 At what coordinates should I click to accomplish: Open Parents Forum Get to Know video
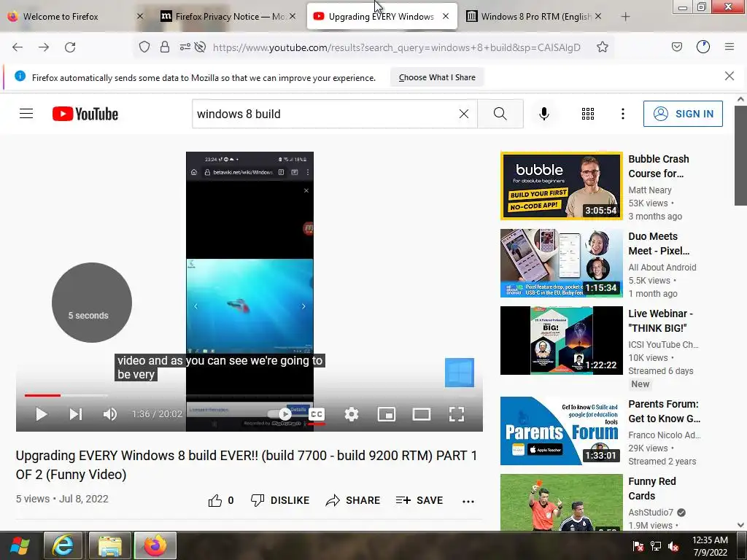point(561,430)
